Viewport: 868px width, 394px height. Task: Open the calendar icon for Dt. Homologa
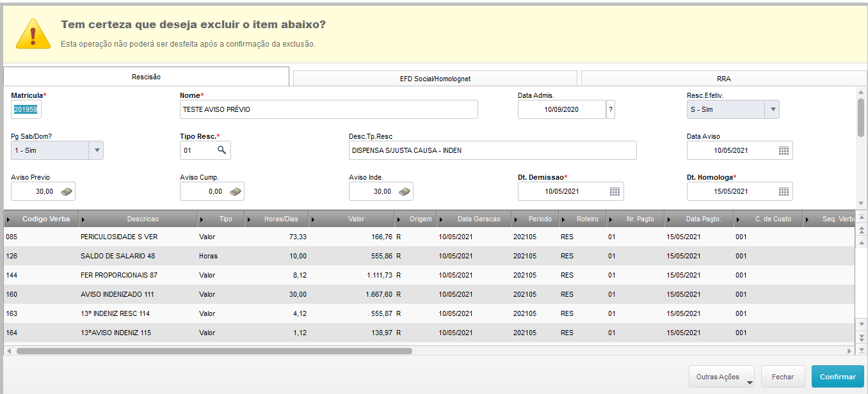(x=784, y=191)
